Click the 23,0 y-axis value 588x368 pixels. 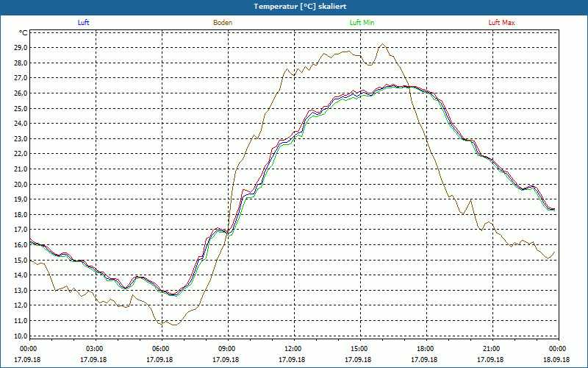tap(21, 139)
